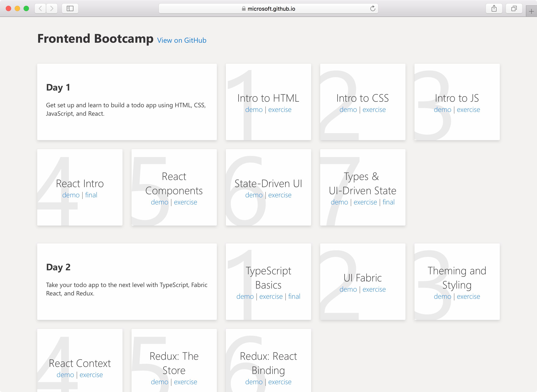Open TypeScript Basics final link
Image resolution: width=537 pixels, height=392 pixels.
tap(294, 296)
